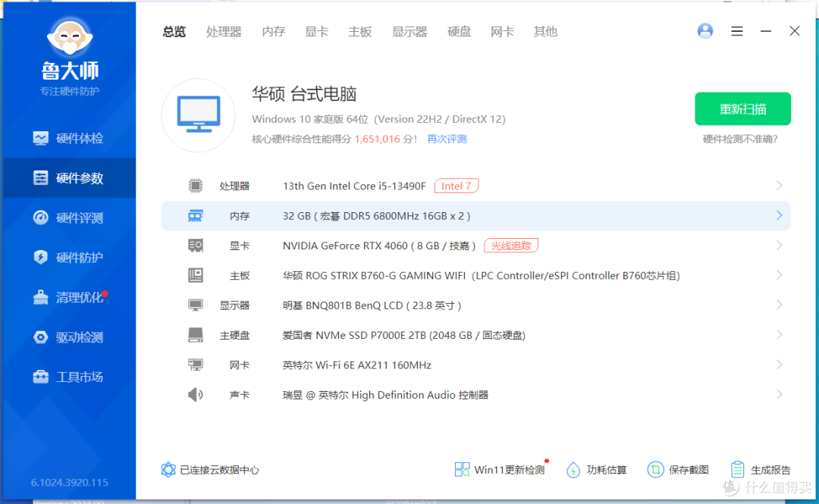This screenshot has width=819, height=504.
Task: Open 驱动检测 in the sidebar
Action: [x=68, y=337]
